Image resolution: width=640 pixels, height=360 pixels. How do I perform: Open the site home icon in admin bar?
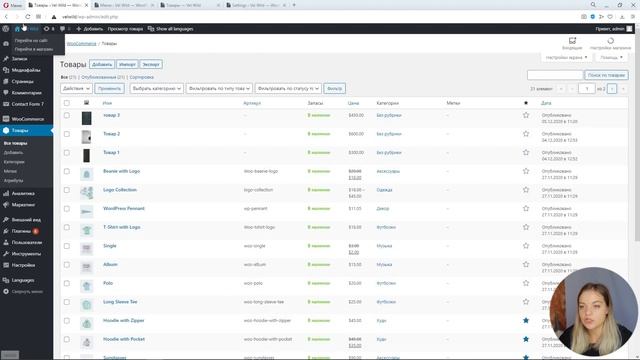point(17,29)
